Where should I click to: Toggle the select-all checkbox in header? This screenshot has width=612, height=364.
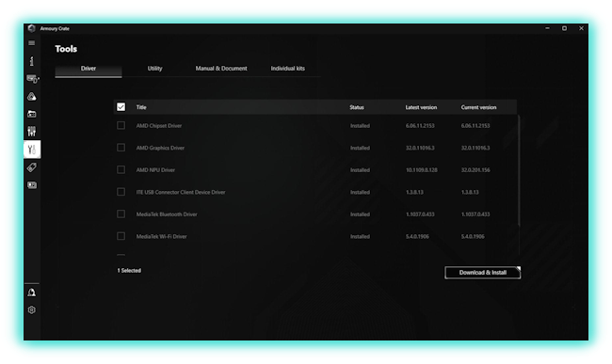(x=121, y=107)
